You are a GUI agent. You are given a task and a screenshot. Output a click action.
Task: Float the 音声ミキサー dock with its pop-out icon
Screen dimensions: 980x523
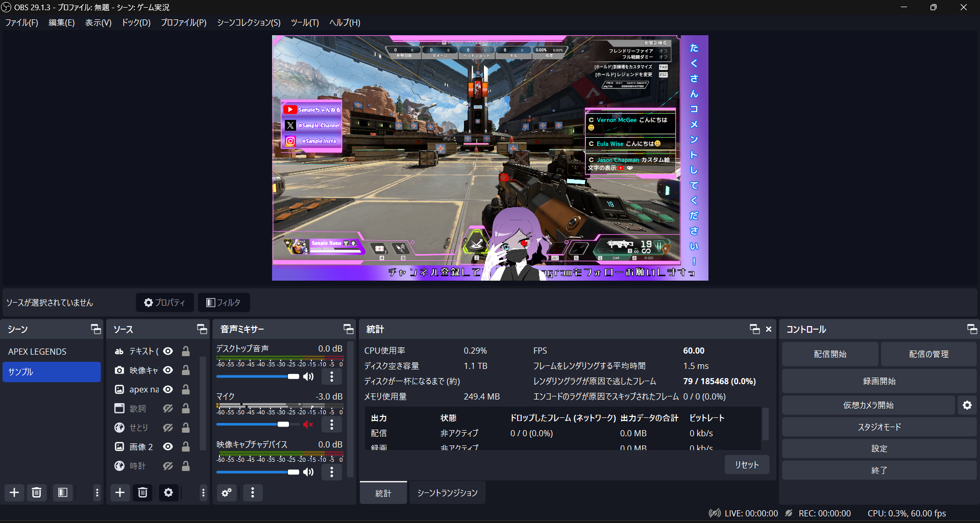coord(349,329)
